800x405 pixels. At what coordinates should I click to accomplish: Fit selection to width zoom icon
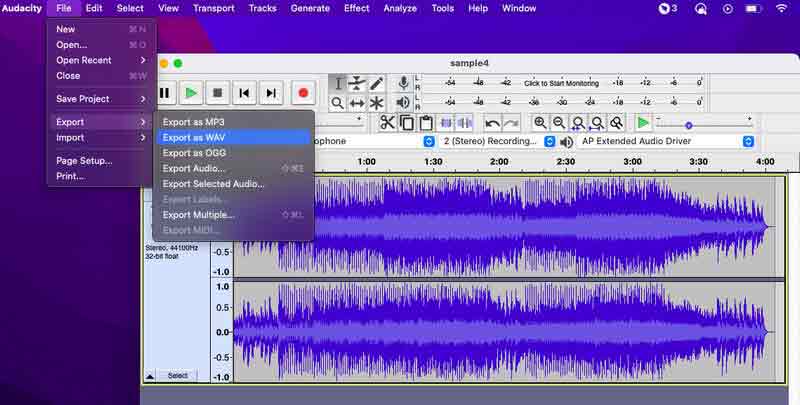578,123
